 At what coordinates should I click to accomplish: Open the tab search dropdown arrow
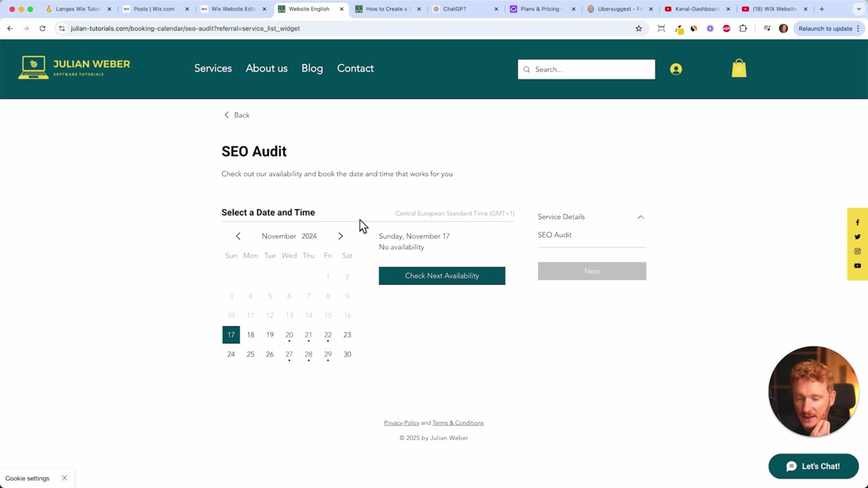coord(859,9)
